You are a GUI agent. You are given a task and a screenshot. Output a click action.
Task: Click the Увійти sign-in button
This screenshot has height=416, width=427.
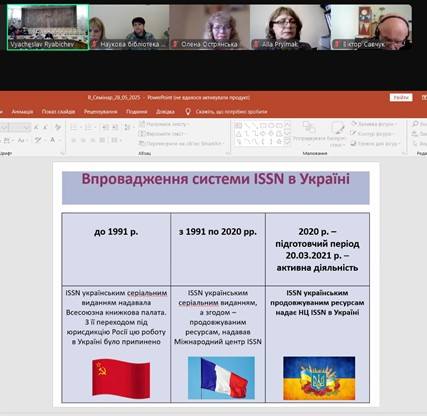coord(401,97)
